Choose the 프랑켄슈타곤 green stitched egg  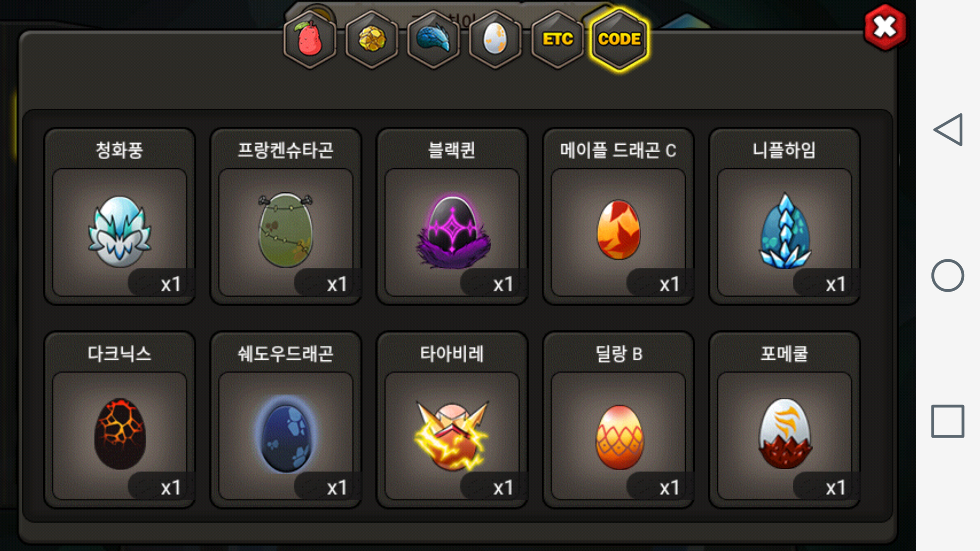click(286, 216)
